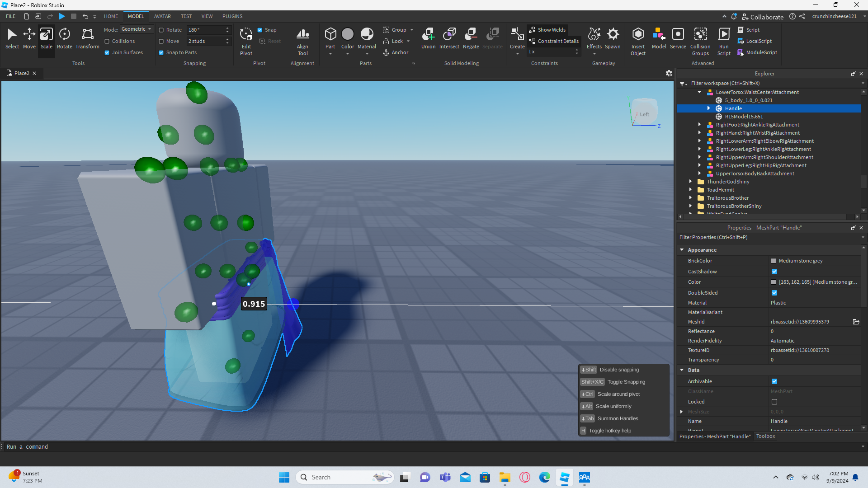Collapse the Appearance properties section
868x488 pixels.
(682, 249)
